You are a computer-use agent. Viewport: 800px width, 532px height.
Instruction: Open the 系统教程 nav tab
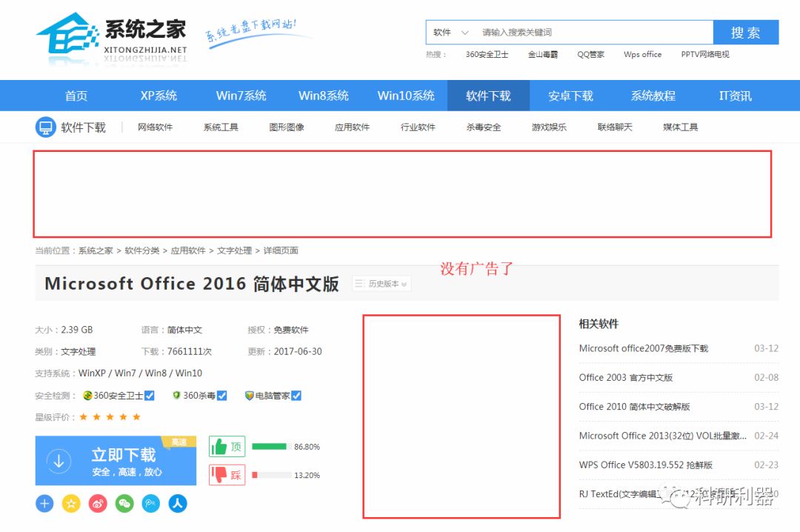pyautogui.click(x=653, y=96)
